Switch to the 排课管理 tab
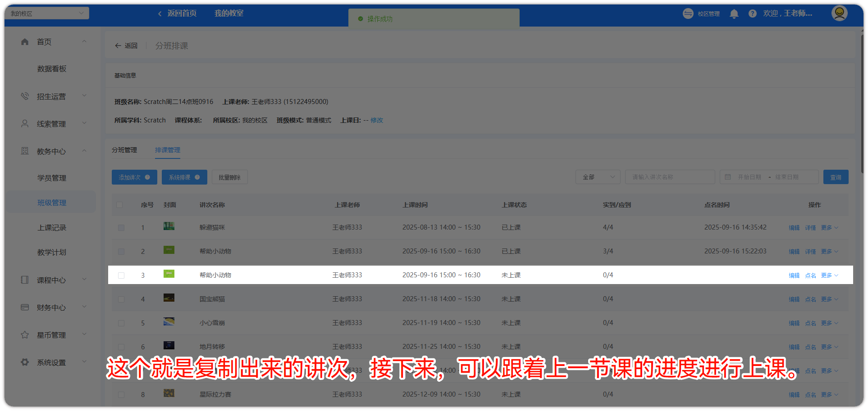The width and height of the screenshot is (868, 411). [168, 150]
